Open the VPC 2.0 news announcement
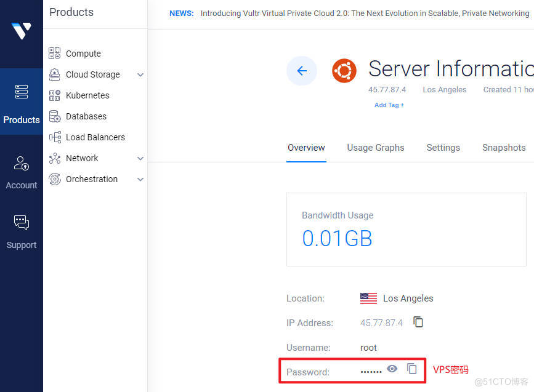 tap(365, 14)
